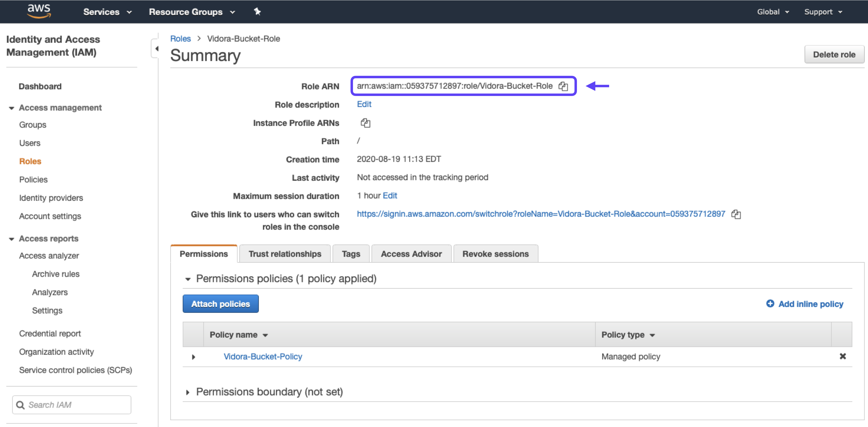The height and width of the screenshot is (427, 868).
Task: Open Policies in the sidebar
Action: [x=33, y=180]
